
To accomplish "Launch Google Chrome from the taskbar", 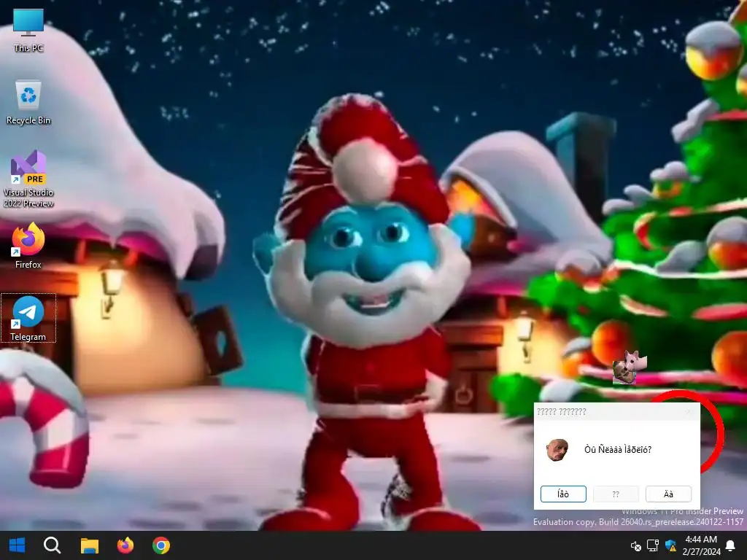I will click(x=161, y=545).
